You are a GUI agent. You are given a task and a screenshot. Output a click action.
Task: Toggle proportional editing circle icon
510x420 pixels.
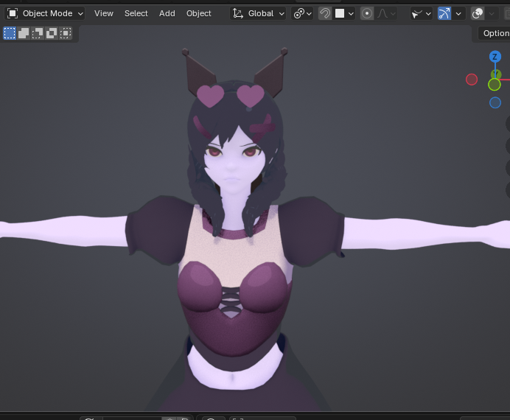[367, 14]
